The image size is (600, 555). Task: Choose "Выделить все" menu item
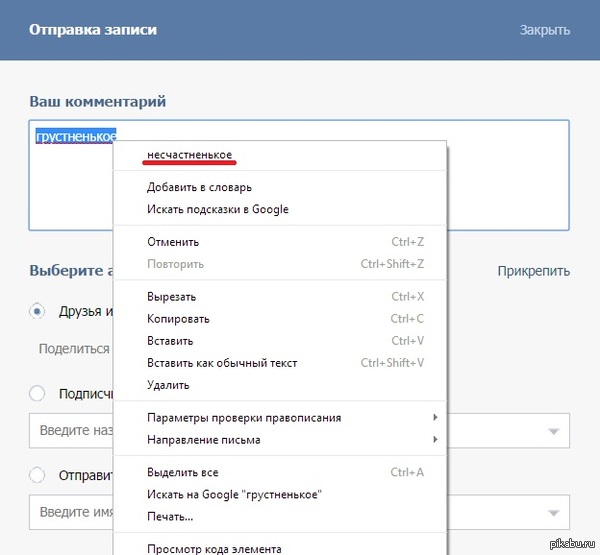(182, 473)
